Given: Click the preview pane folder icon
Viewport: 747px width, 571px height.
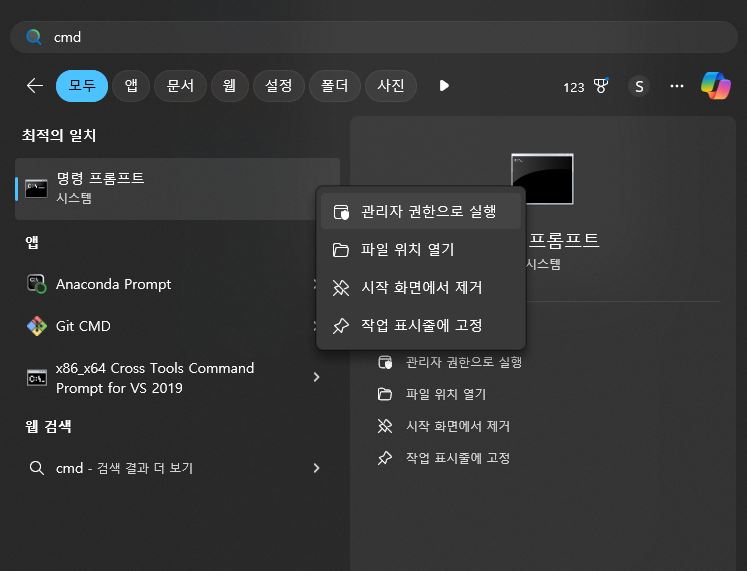Looking at the screenshot, I should 385,394.
